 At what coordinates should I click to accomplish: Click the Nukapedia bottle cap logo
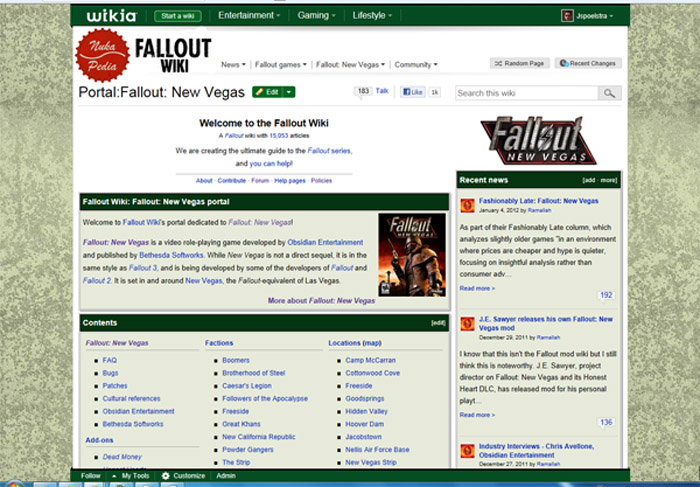pyautogui.click(x=103, y=55)
